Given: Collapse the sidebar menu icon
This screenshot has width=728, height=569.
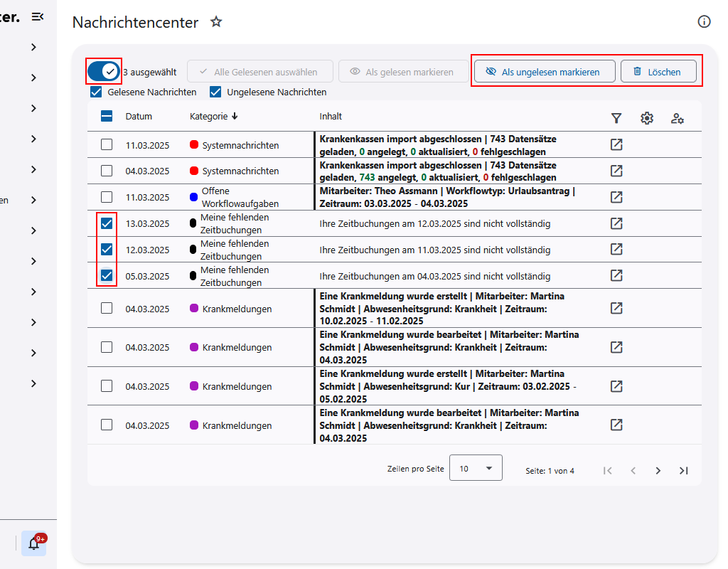Looking at the screenshot, I should pos(38,17).
